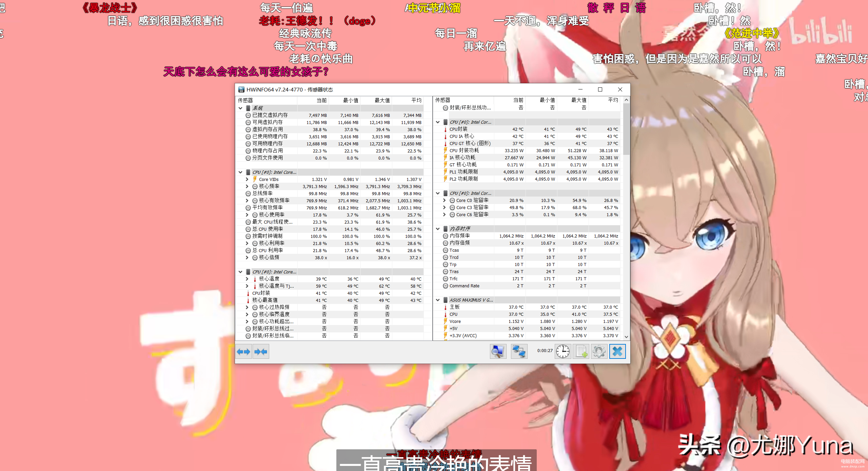Click the right panel vertical scrollbar thumb

(626, 129)
